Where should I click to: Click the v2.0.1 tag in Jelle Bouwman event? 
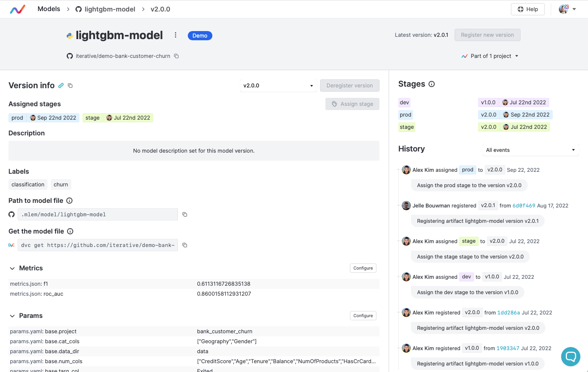(488, 206)
